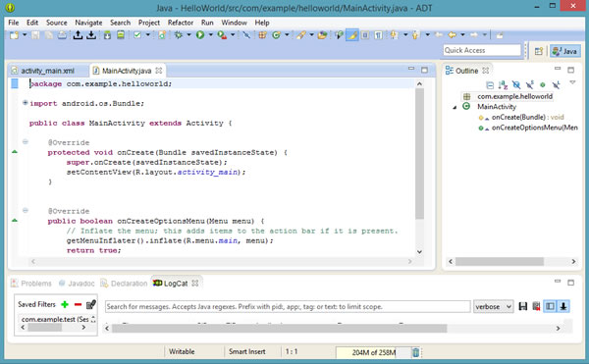Open the Navigate menu
The height and width of the screenshot is (364, 589).
coord(88,23)
